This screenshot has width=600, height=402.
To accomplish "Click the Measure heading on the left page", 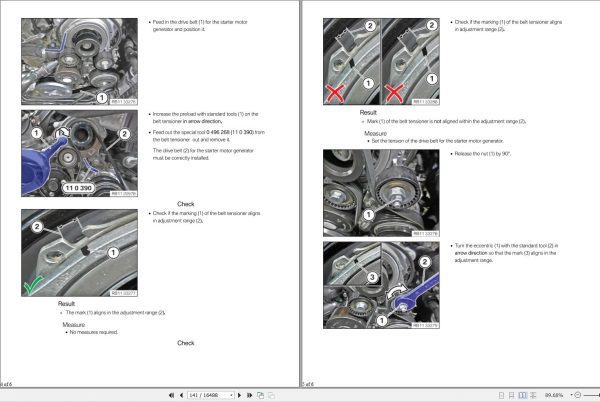I will click(x=73, y=324).
